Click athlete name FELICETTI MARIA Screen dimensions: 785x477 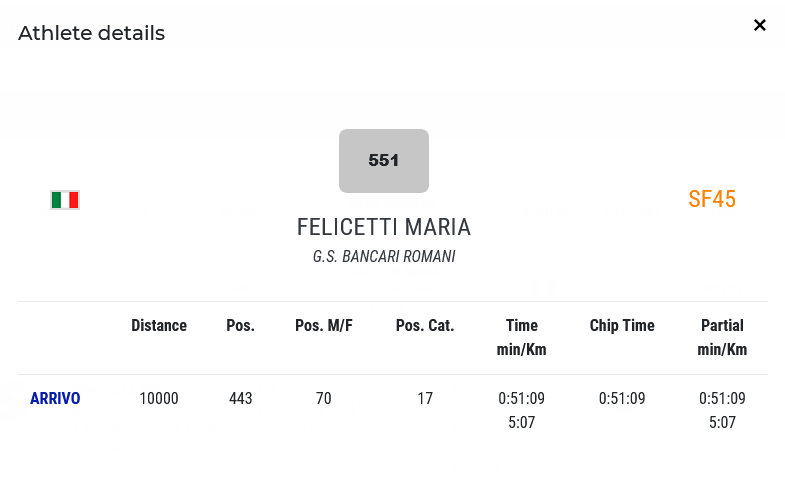click(x=384, y=228)
